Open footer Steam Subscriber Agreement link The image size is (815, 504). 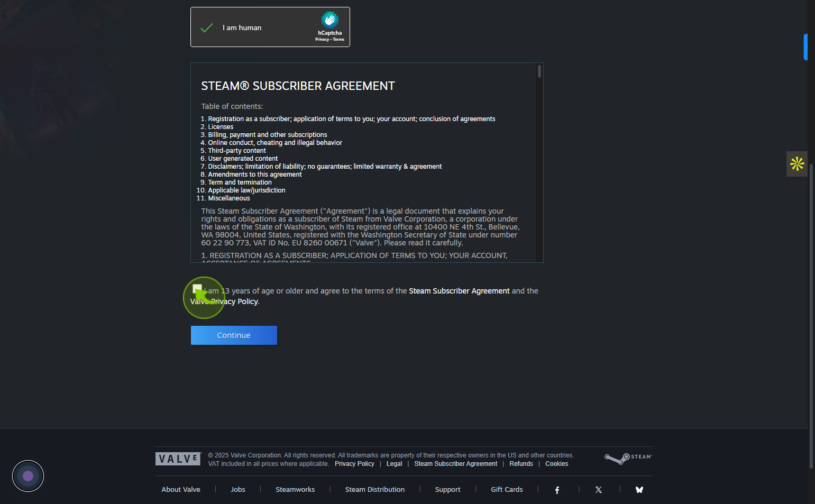(456, 464)
